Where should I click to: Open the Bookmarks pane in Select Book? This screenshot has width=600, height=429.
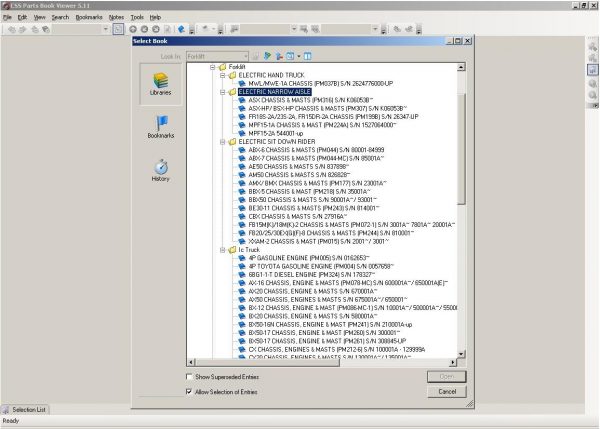pos(160,127)
